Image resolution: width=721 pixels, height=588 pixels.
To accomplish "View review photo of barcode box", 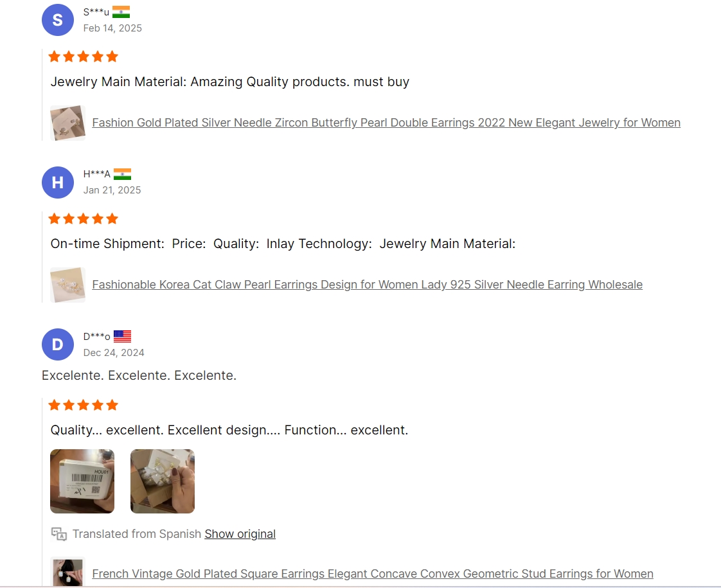I will click(x=82, y=481).
